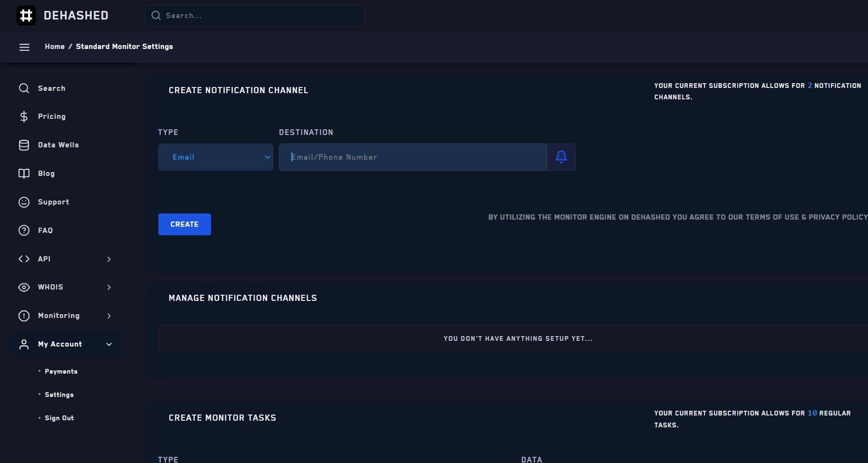Click the Blog open book icon
Image resolution: width=868 pixels, height=463 pixels.
click(x=24, y=174)
